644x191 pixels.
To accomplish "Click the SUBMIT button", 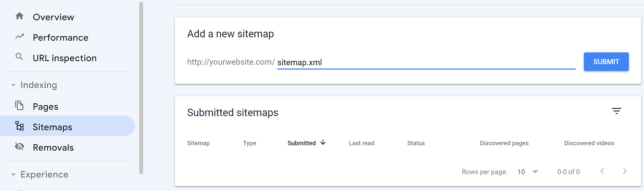I will 606,62.
